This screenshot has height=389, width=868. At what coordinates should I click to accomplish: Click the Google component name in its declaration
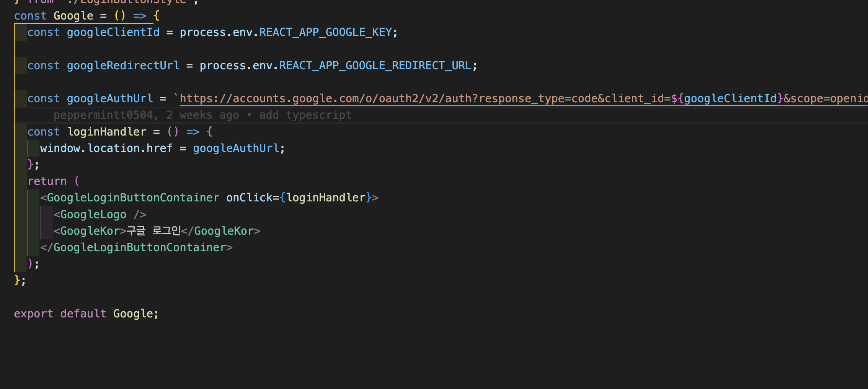[73, 16]
